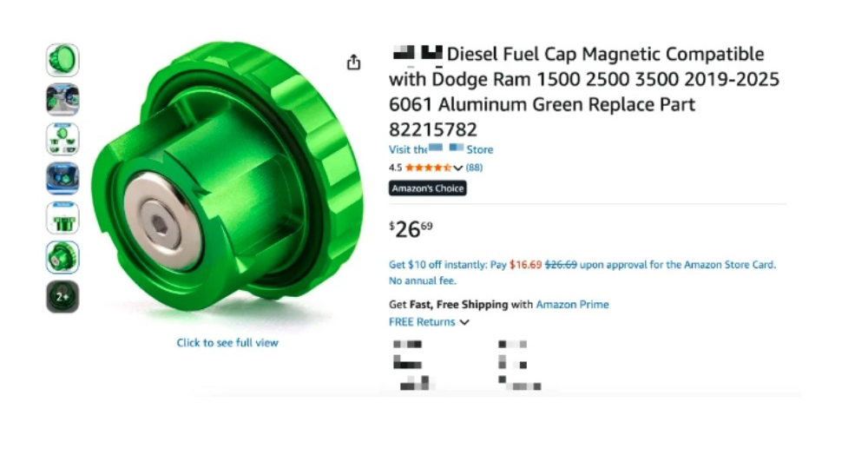
Task: Open the 88 customer reviews link
Action: pyautogui.click(x=474, y=168)
